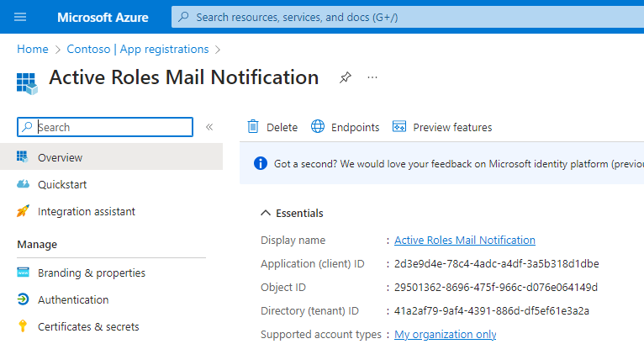Select the Object ID value
The height and width of the screenshot is (344, 644).
[496, 287]
